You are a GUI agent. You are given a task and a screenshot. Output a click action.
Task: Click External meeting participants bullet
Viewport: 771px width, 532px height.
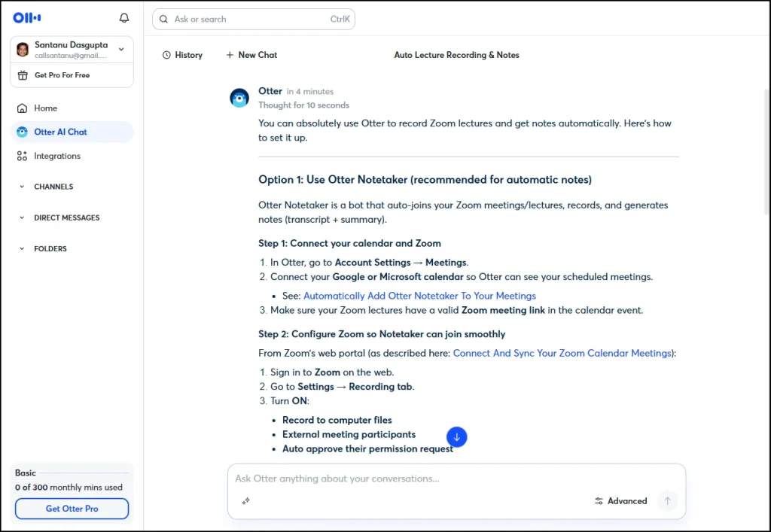coord(349,434)
